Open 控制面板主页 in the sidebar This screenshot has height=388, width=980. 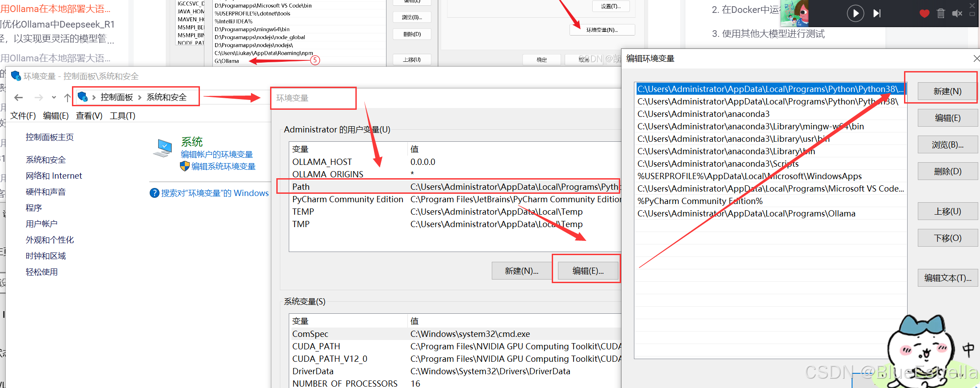[x=50, y=137]
